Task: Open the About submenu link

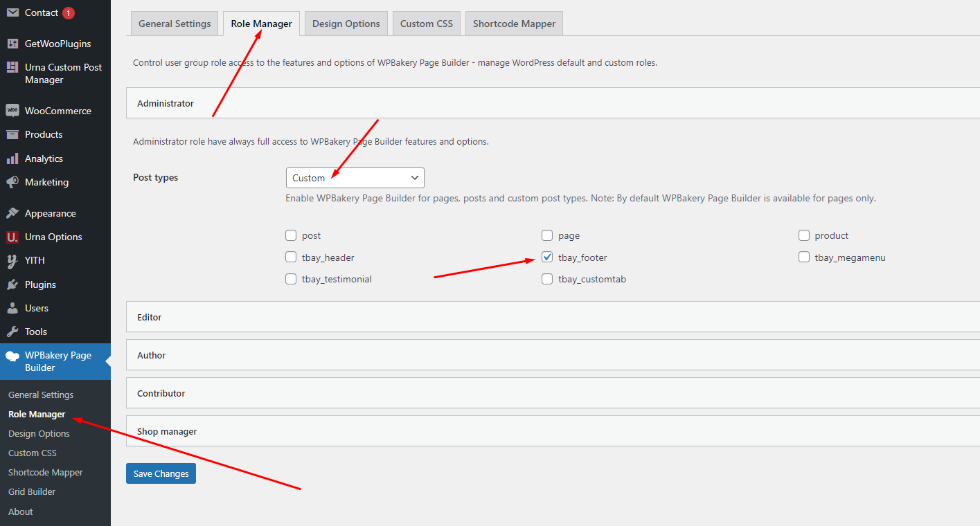Action: click(21, 511)
